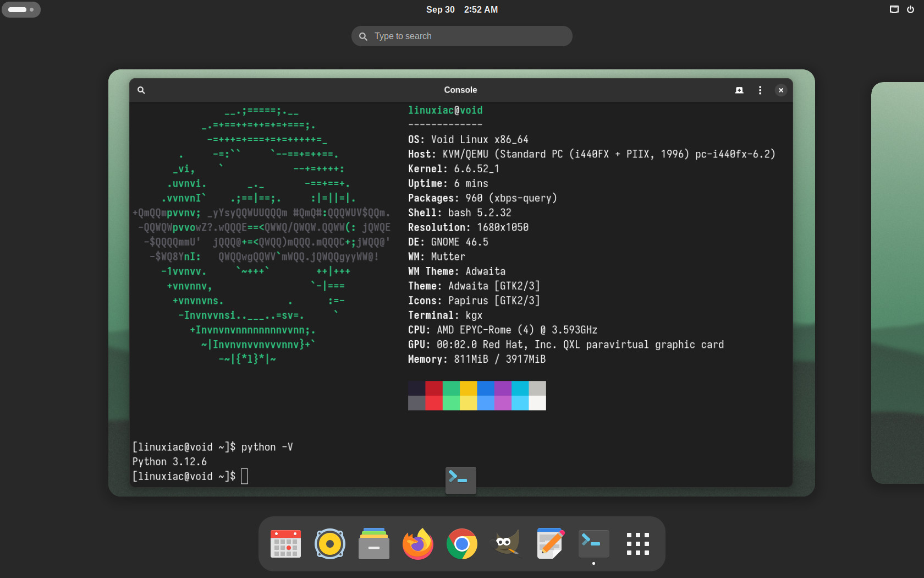
Task: Click the 'Terminal: kgx' line
Action: tap(446, 315)
